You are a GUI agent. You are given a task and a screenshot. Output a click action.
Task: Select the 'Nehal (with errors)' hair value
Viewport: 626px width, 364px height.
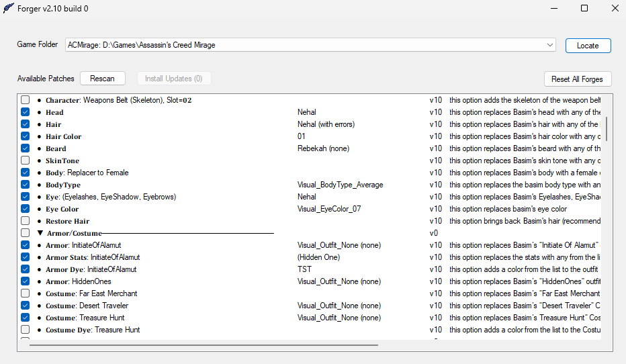point(326,124)
